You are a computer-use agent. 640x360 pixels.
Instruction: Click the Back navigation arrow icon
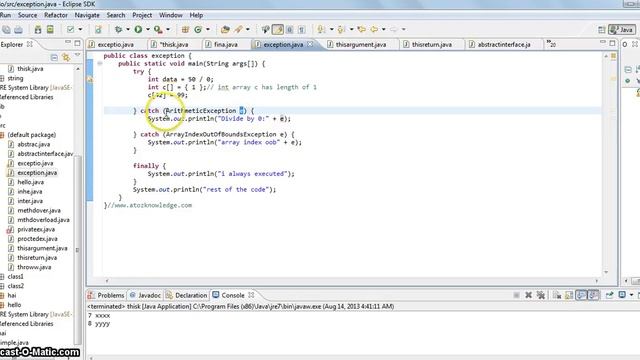tap(374, 29)
